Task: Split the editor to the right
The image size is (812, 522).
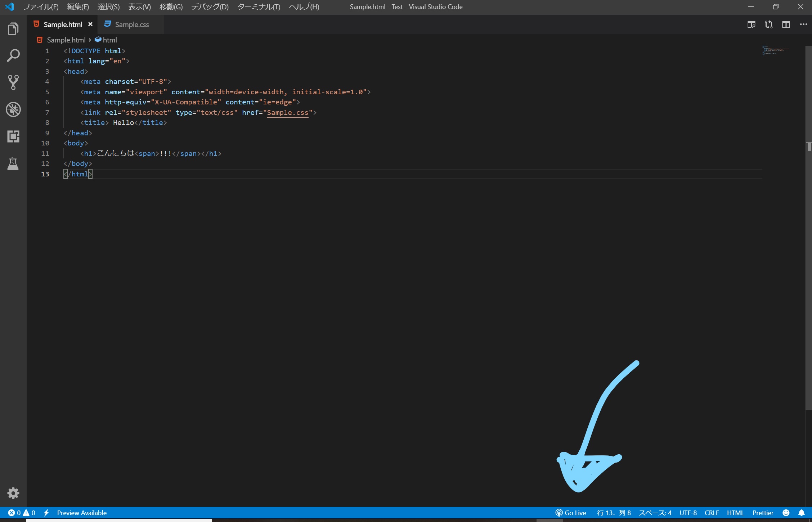Action: tap(786, 24)
